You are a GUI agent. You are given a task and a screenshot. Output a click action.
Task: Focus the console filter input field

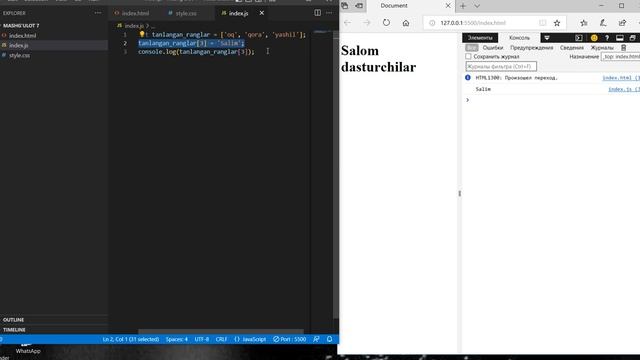(501, 66)
